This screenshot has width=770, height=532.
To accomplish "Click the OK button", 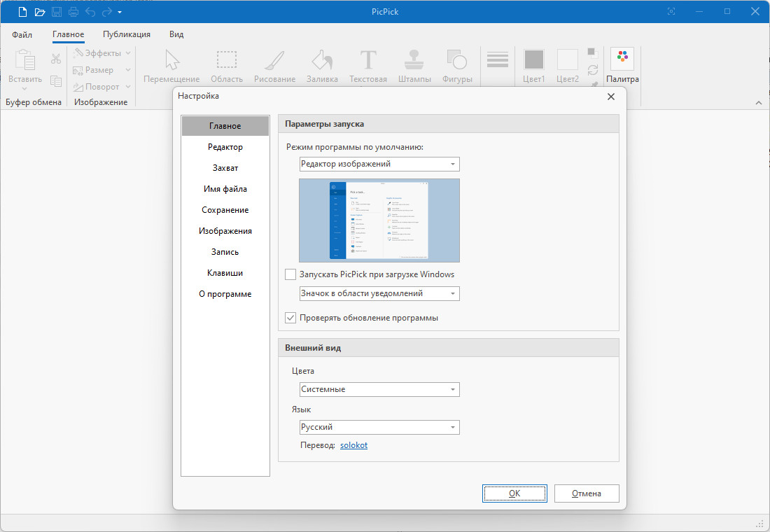I will coord(514,493).
